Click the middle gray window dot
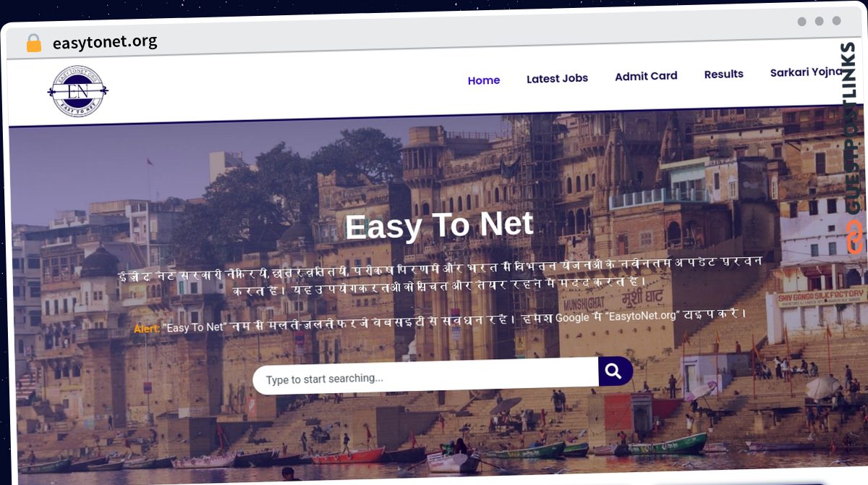The height and width of the screenshot is (485, 868). point(819,22)
